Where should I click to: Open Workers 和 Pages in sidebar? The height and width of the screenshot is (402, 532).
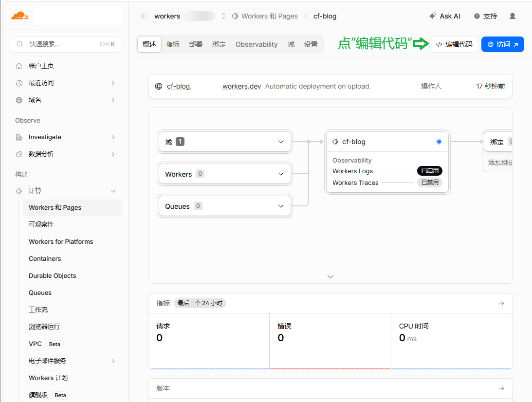(72, 208)
